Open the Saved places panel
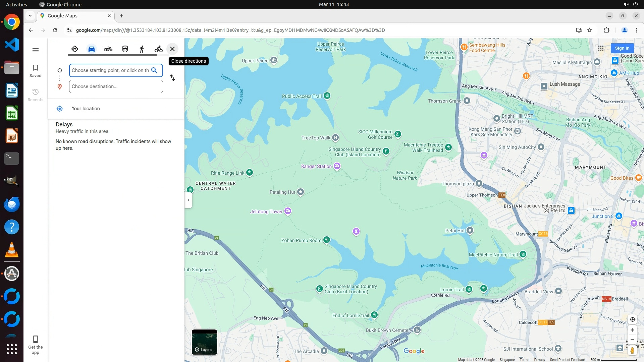 [x=35, y=71]
